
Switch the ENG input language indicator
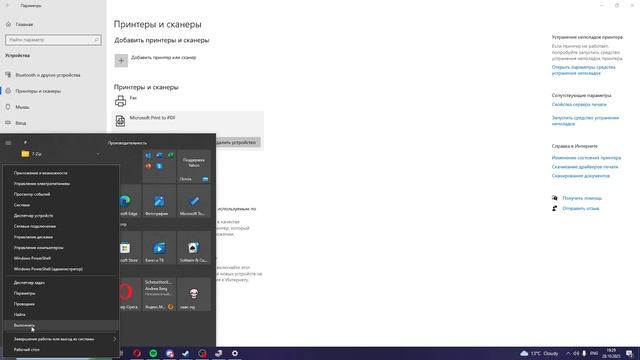(x=594, y=353)
